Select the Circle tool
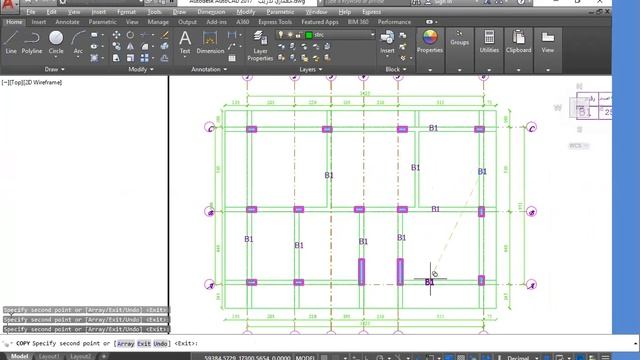 [56, 42]
